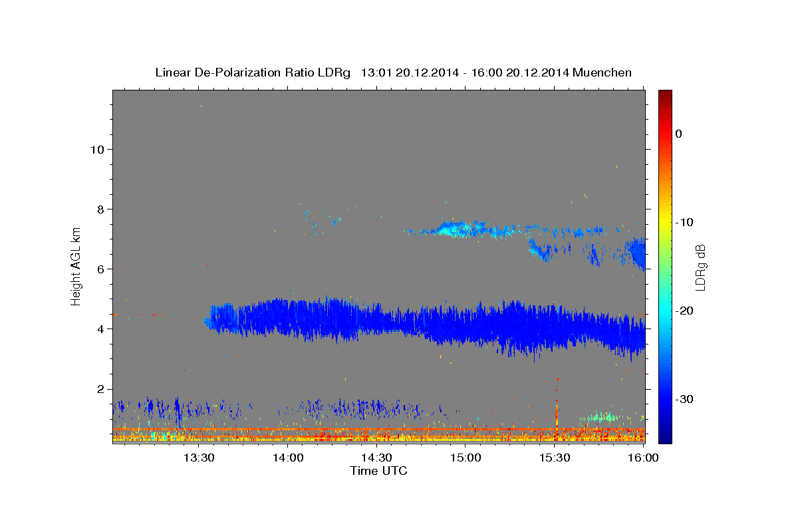Screen dimensions: 798x532
Task: Click the '14:30' time axis label
Action: coord(376,458)
